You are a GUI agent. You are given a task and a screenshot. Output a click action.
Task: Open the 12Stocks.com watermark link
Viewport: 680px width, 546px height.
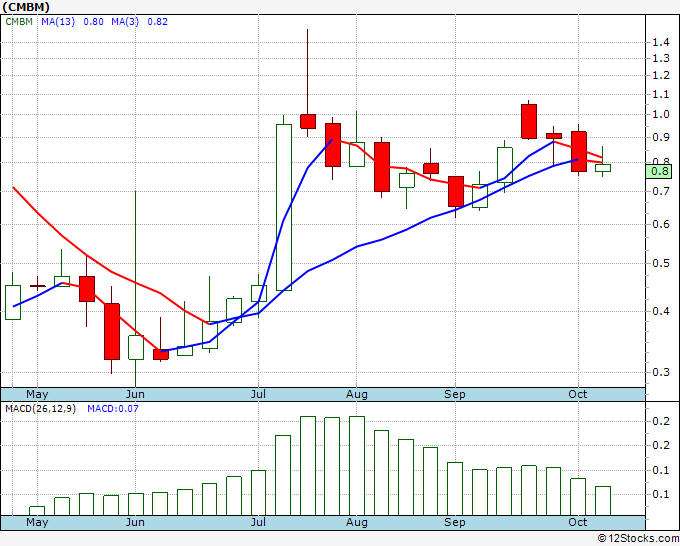coord(637,538)
